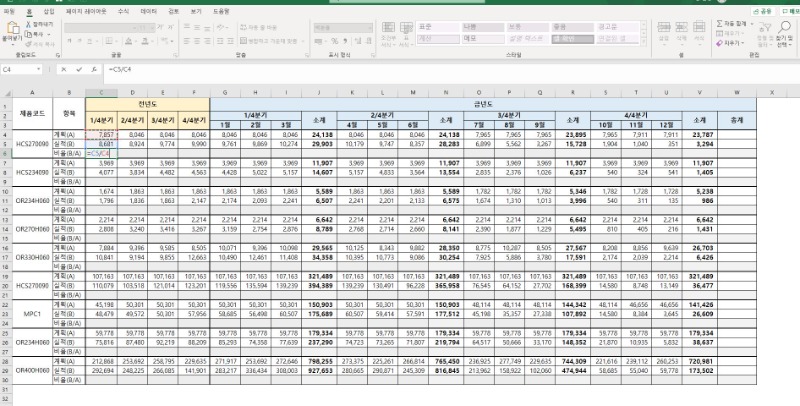Click the Format Painter brush icon

pyautogui.click(x=29, y=44)
